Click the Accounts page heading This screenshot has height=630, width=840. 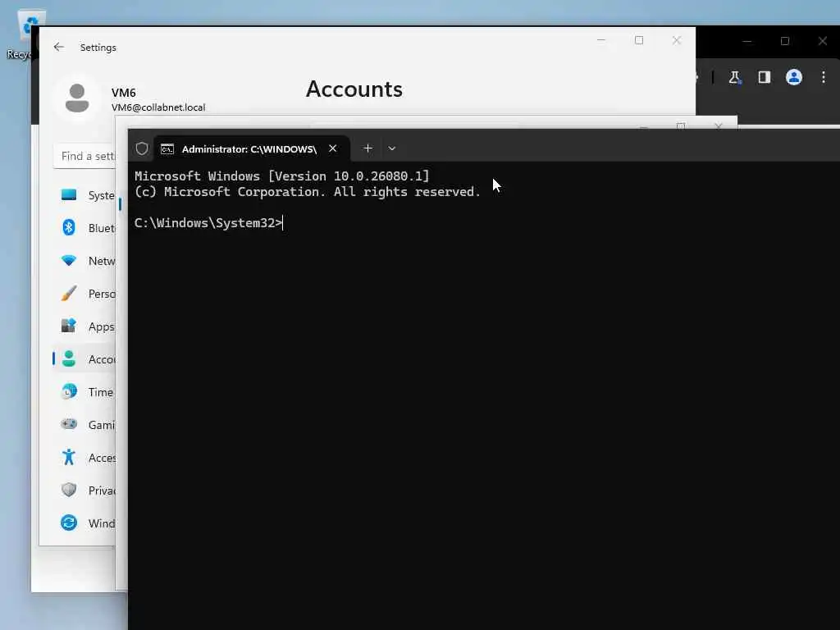354,89
